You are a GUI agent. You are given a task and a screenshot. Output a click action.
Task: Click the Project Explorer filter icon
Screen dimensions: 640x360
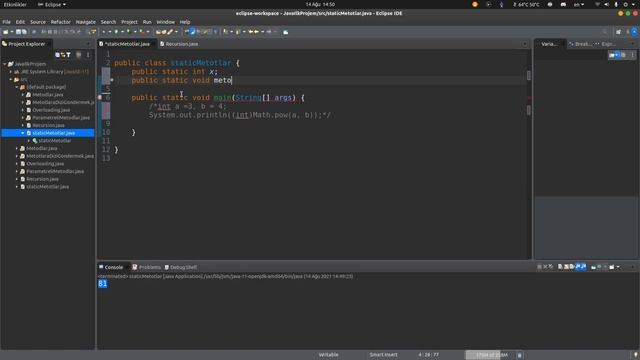(69, 55)
